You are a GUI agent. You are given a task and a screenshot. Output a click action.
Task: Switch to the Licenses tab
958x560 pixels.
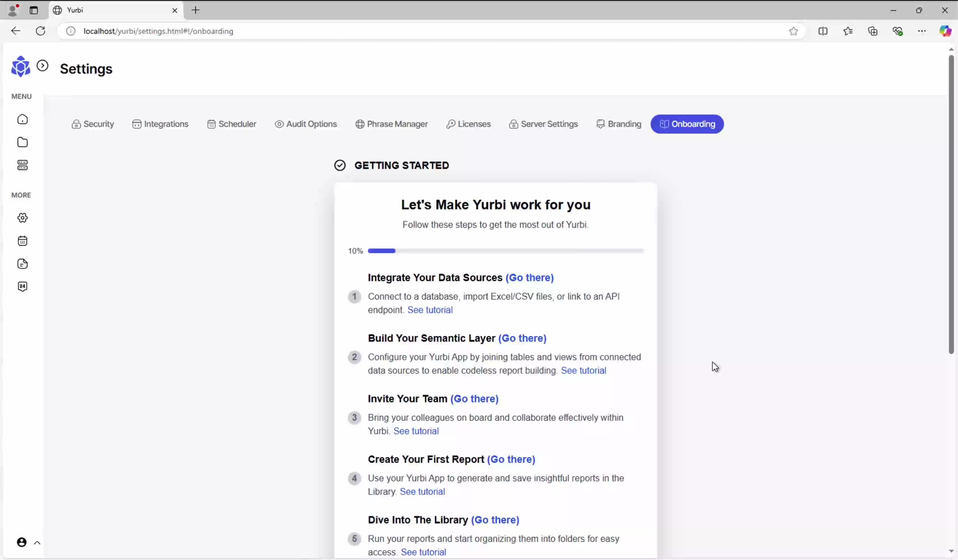coord(468,124)
